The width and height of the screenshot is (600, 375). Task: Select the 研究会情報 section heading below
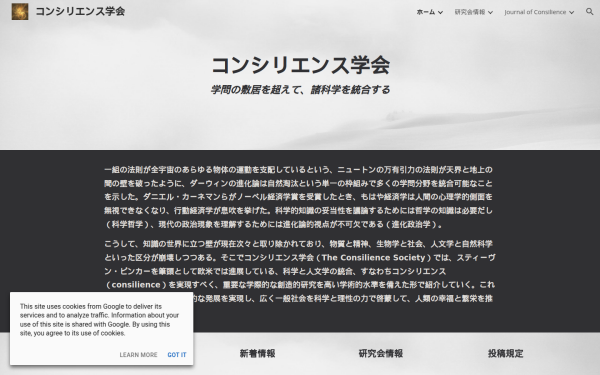click(381, 354)
